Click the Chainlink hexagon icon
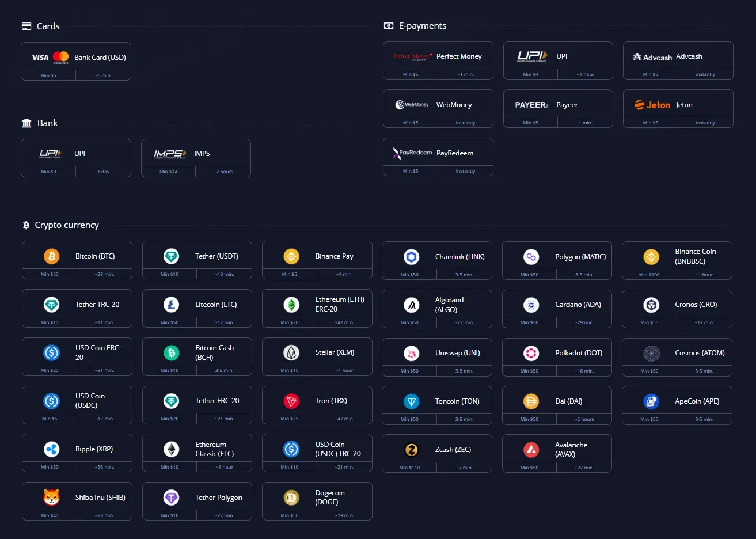This screenshot has height=539, width=756. [x=411, y=257]
